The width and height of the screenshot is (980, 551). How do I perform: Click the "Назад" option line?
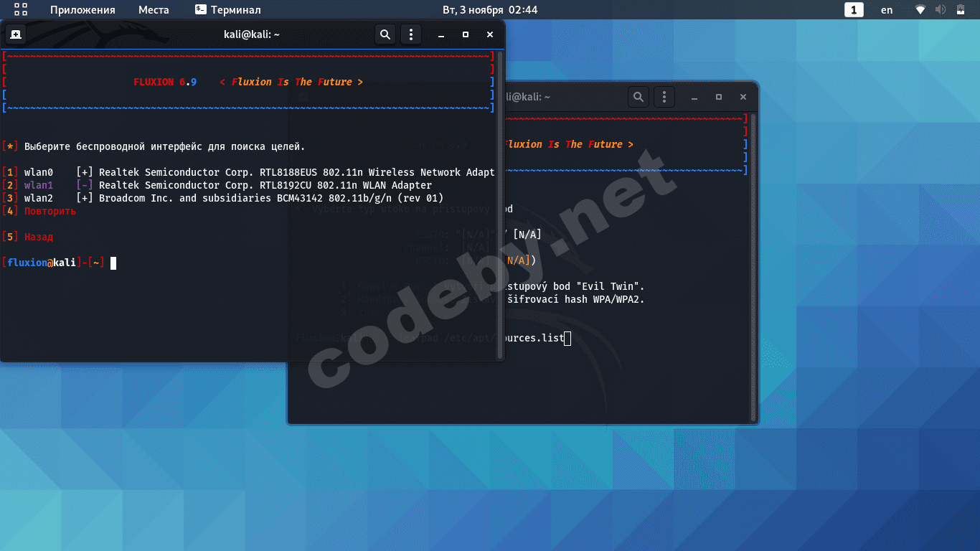pyautogui.click(x=28, y=237)
